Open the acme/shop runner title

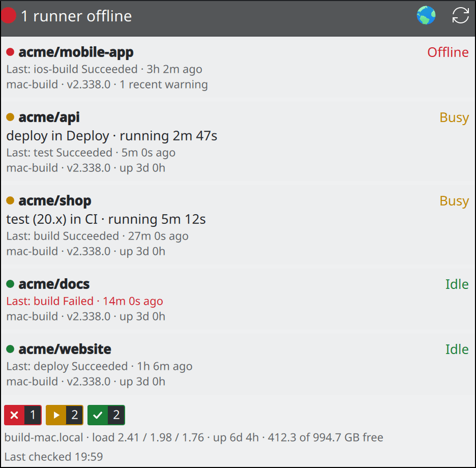(x=54, y=201)
